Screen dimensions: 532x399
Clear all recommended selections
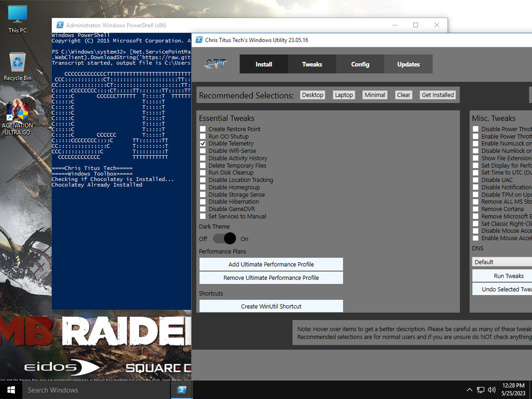[x=403, y=95]
